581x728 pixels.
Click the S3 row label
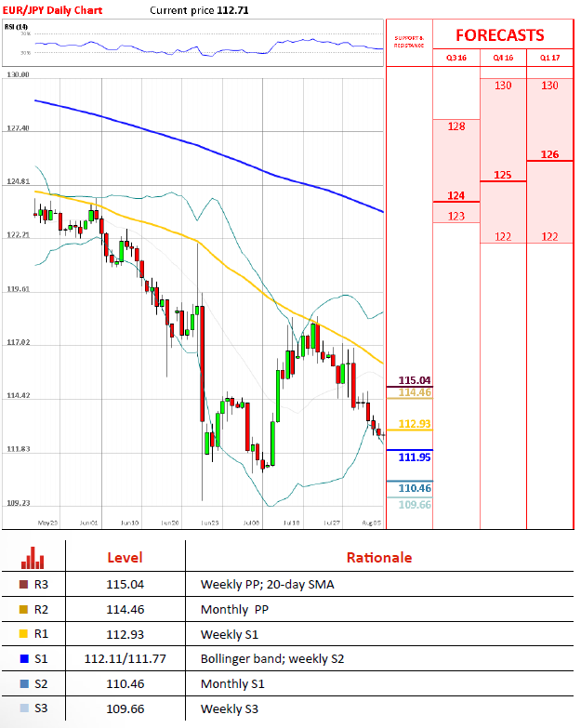pos(41,708)
